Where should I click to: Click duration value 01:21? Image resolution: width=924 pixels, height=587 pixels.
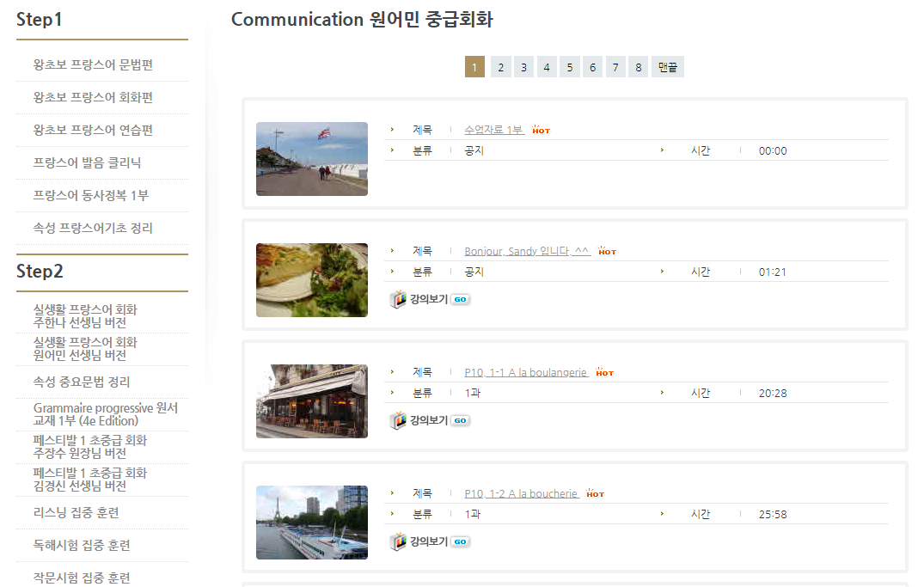click(772, 272)
